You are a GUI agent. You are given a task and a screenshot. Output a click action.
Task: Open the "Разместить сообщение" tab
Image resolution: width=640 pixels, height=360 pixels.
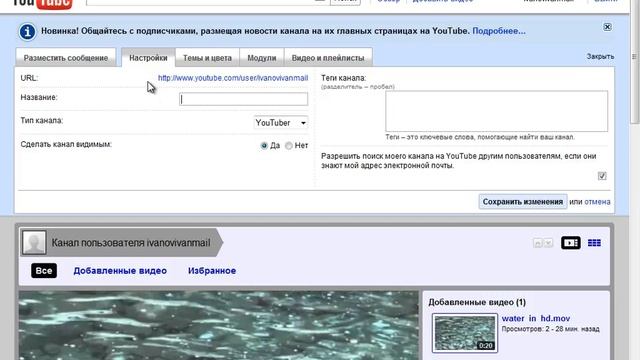(x=66, y=58)
